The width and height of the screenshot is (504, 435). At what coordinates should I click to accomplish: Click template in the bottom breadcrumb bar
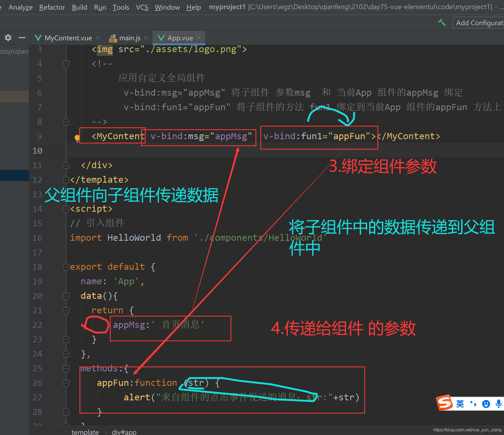pos(85,432)
